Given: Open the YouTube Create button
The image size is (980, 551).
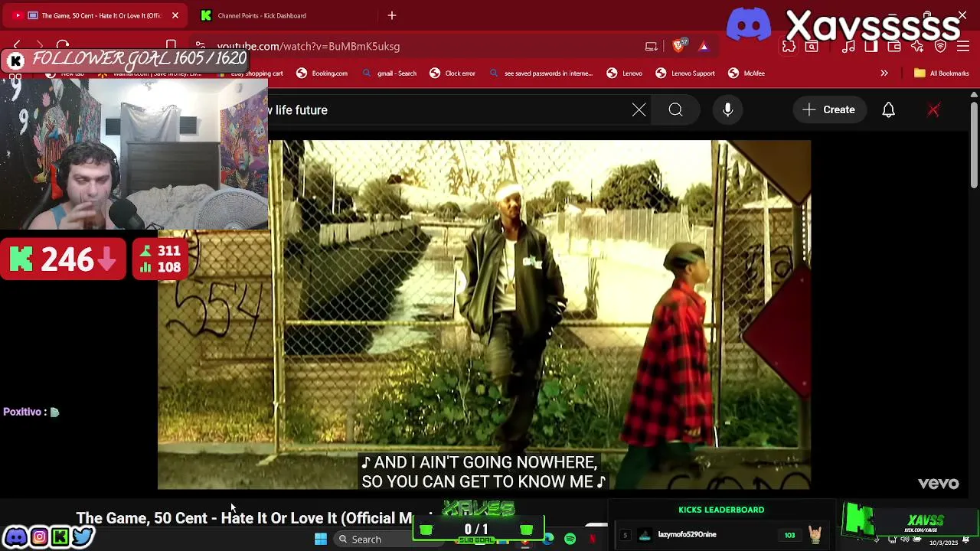Looking at the screenshot, I should coord(829,109).
